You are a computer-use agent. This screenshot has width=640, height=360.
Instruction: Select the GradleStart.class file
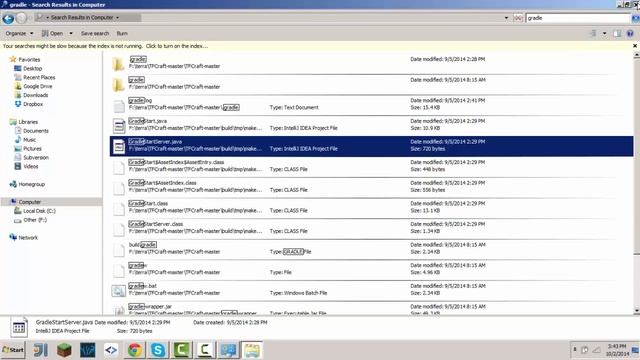point(371,208)
